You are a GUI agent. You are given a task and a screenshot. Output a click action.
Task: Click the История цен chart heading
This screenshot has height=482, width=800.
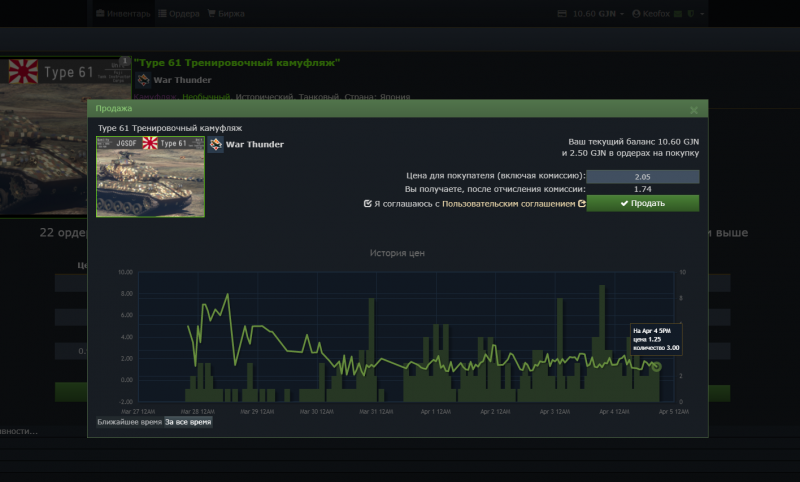(x=397, y=253)
